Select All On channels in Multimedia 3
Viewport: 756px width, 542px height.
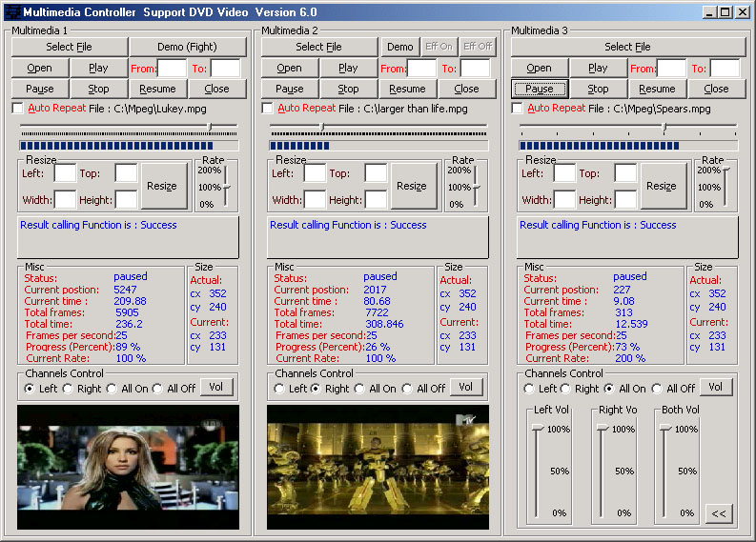pos(609,389)
